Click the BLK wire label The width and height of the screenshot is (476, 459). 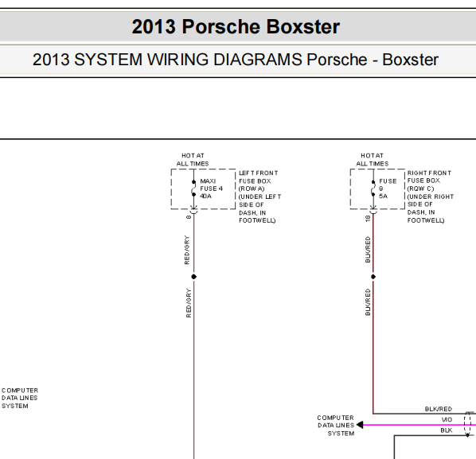pyautogui.click(x=447, y=430)
